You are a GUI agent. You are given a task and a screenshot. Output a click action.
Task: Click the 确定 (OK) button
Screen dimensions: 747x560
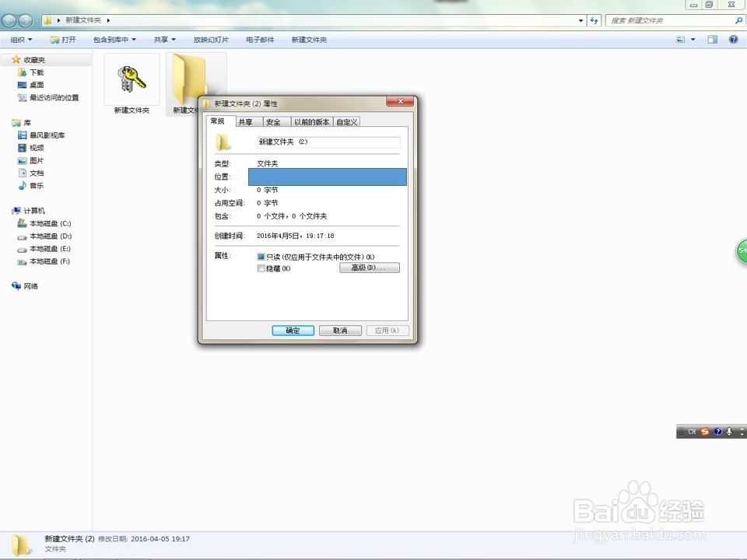[293, 330]
